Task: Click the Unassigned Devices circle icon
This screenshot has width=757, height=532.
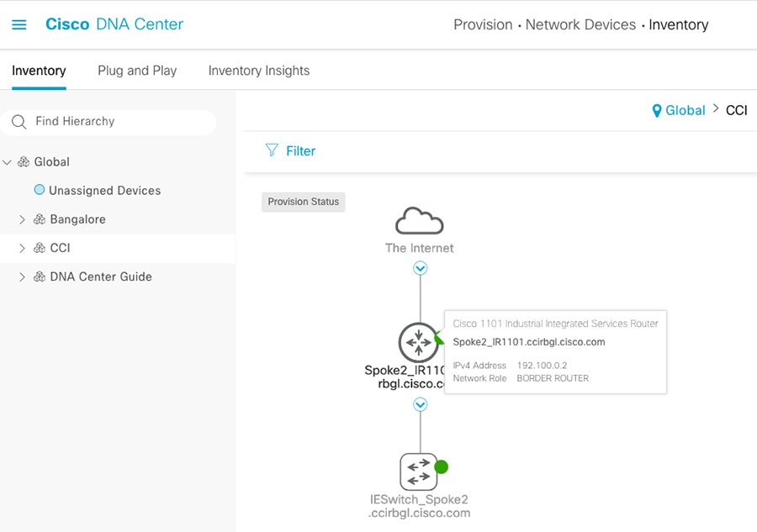Action: [39, 190]
